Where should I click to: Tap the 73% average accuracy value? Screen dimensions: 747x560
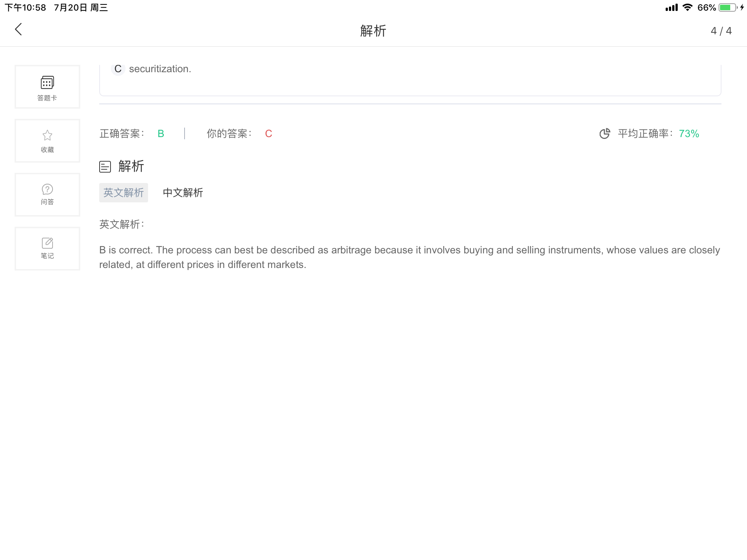tap(689, 134)
